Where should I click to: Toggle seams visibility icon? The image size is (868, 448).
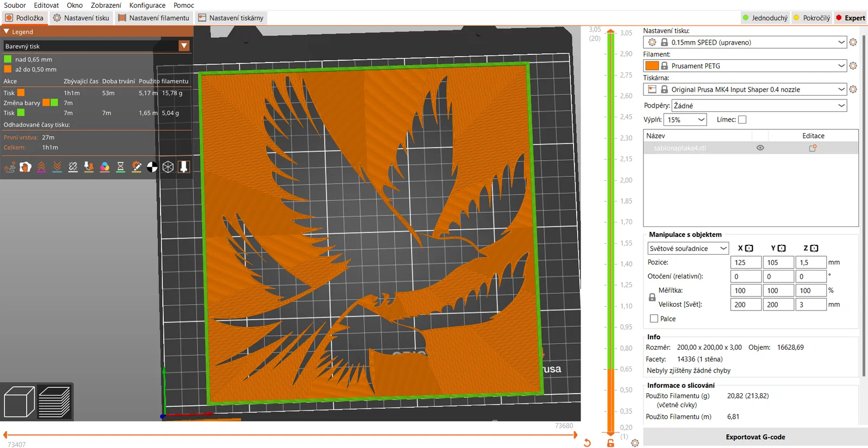tap(73, 167)
